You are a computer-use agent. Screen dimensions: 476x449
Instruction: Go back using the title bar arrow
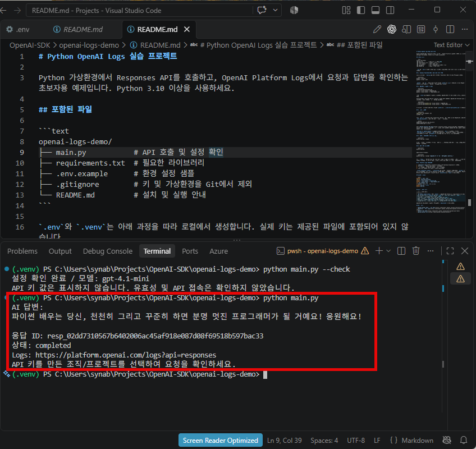click(x=3, y=10)
